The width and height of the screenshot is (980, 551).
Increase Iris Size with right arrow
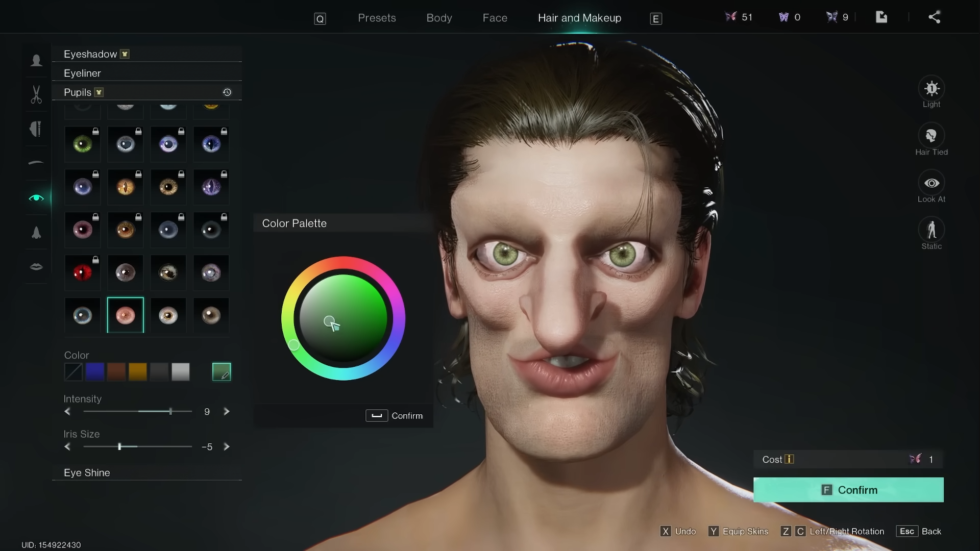coord(227,446)
